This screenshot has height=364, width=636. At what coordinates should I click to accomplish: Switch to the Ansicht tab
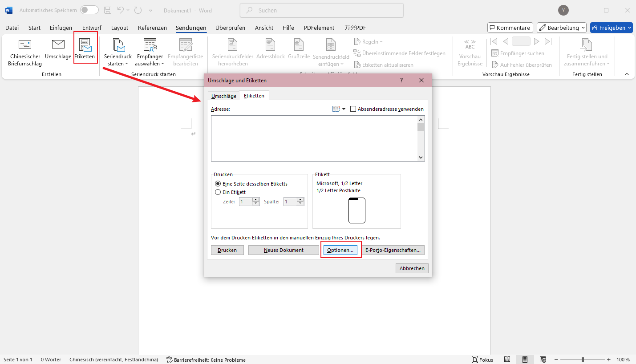coord(264,28)
